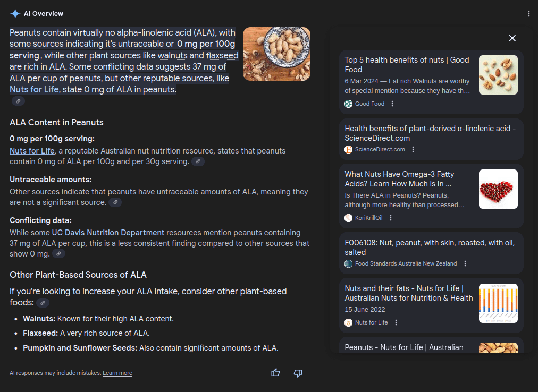The image size is (538, 392).
Task: Click citation icon after '30g serving' sentence
Action: (x=198, y=161)
